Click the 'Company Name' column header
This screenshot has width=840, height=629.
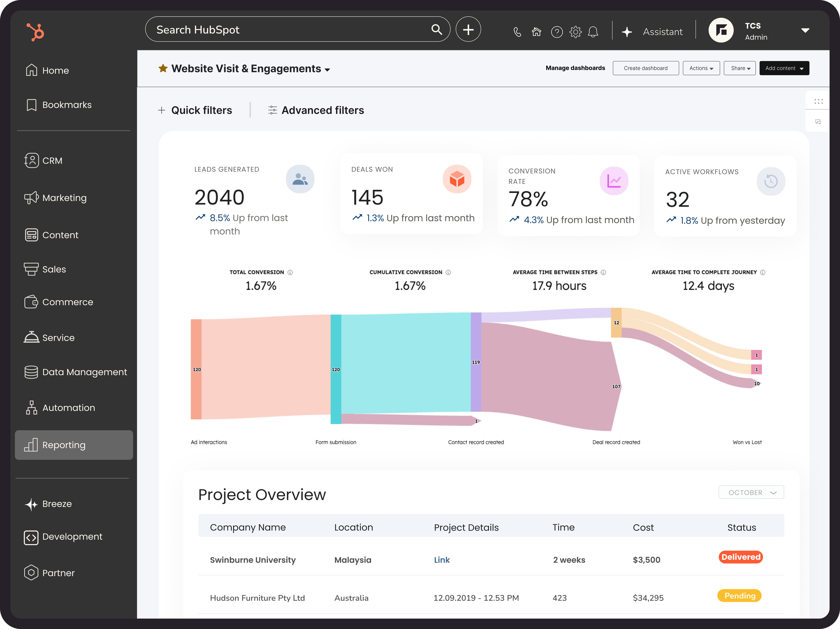tap(248, 527)
